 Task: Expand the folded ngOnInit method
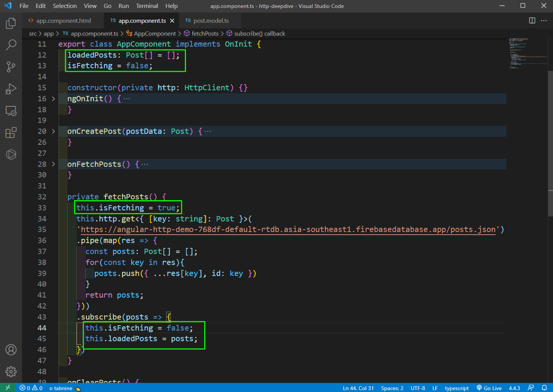[x=53, y=99]
